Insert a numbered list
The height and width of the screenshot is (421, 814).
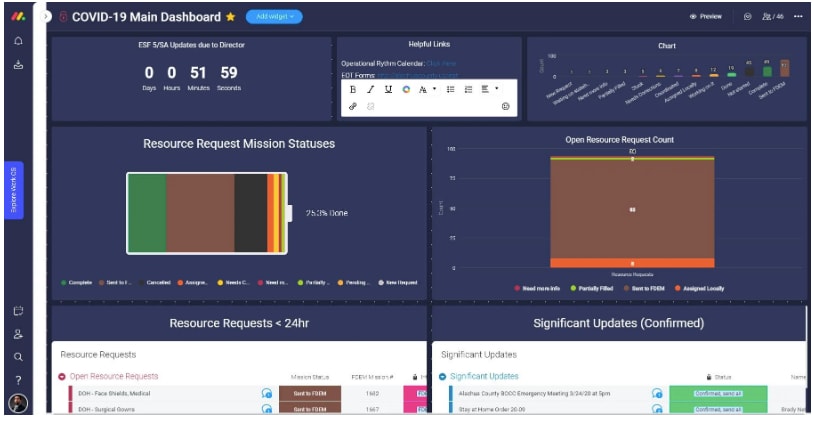point(468,89)
